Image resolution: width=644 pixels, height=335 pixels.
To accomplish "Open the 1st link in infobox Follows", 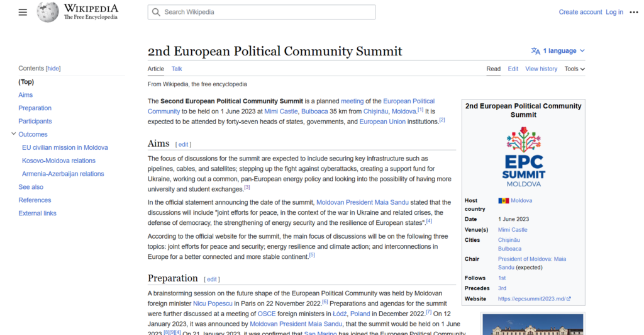I will (x=502, y=278).
